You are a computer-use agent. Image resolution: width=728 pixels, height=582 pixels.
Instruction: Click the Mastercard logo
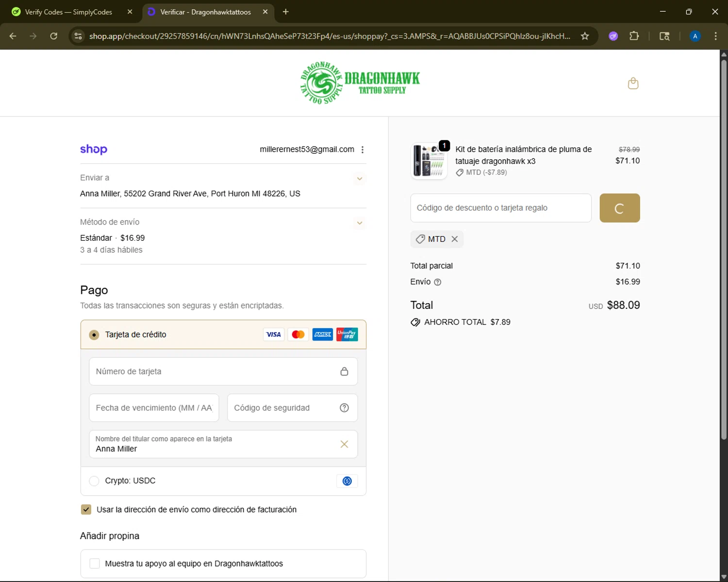coord(298,334)
